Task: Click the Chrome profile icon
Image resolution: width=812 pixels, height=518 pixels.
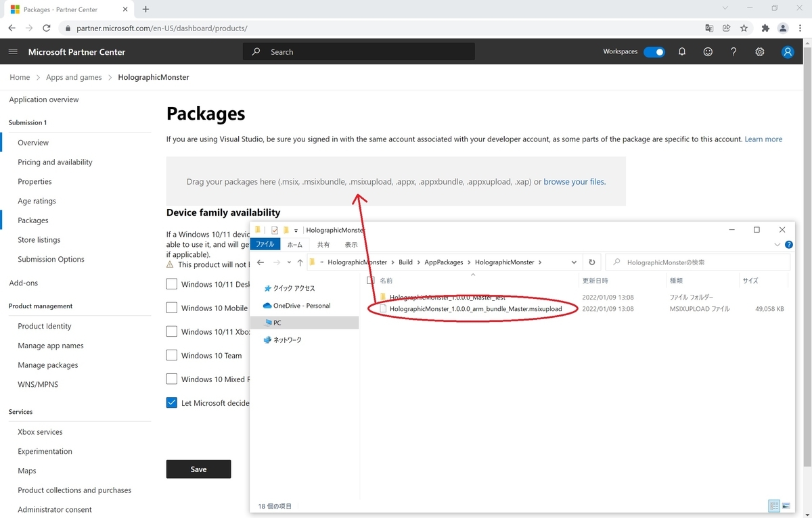Action: point(783,28)
